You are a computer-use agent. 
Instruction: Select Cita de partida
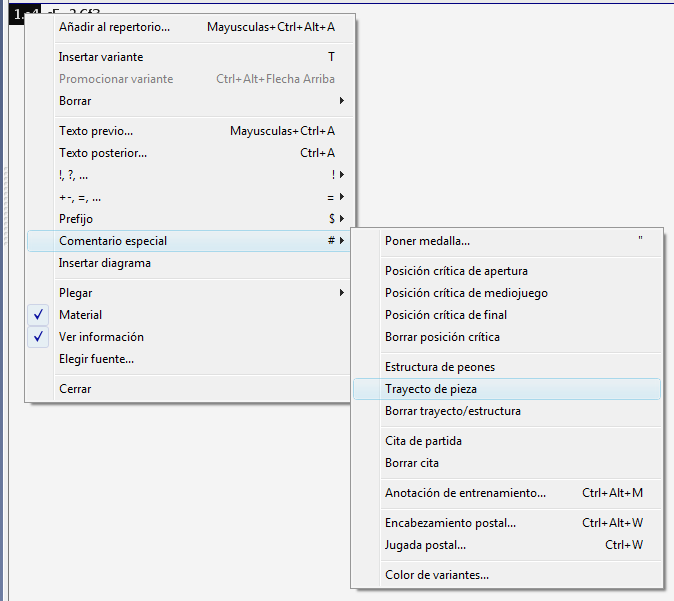pos(507,441)
